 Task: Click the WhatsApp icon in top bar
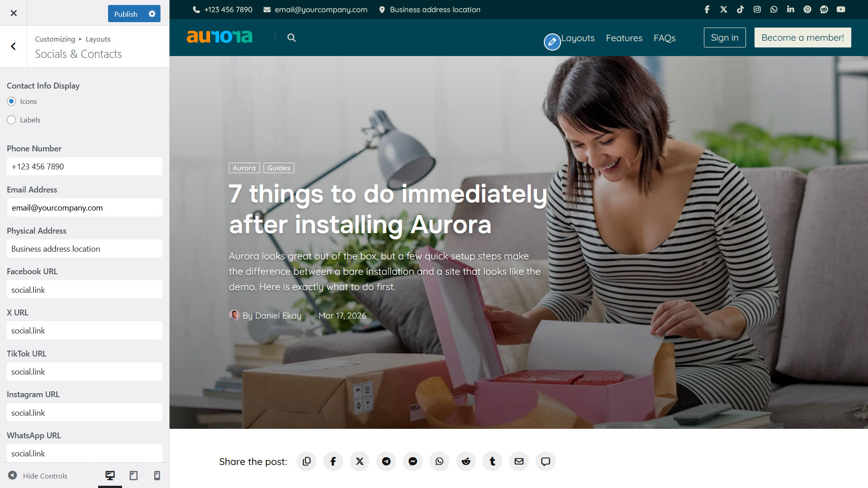[774, 9]
